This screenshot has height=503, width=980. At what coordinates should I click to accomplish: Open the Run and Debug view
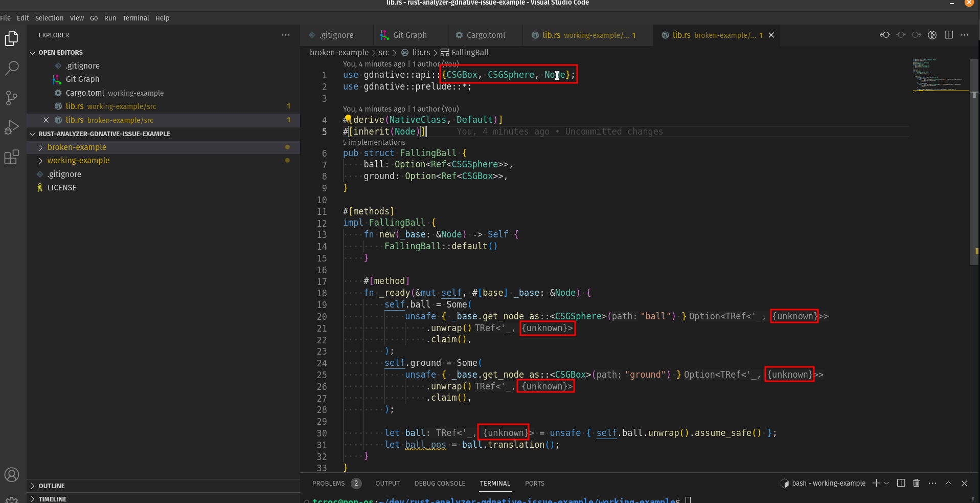point(11,127)
